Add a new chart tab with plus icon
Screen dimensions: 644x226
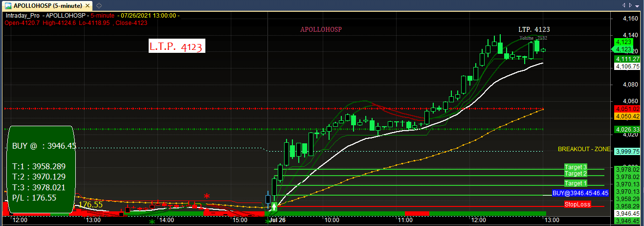99,5
